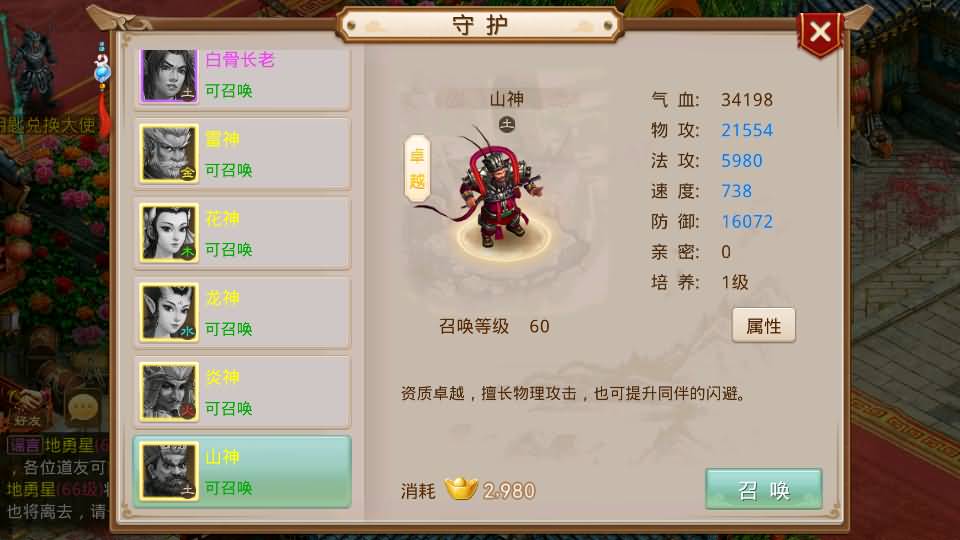
Task: Choose the 雷神 list entry name
Action: pos(222,139)
